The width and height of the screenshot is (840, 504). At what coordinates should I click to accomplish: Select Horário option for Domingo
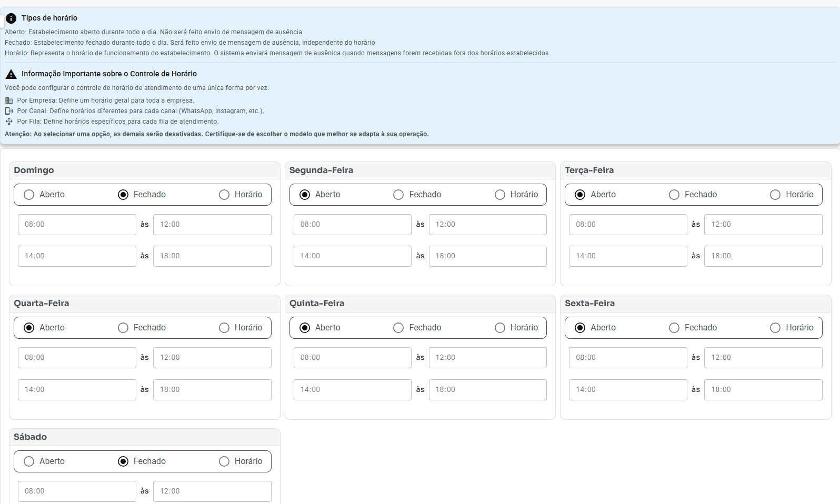tap(224, 195)
